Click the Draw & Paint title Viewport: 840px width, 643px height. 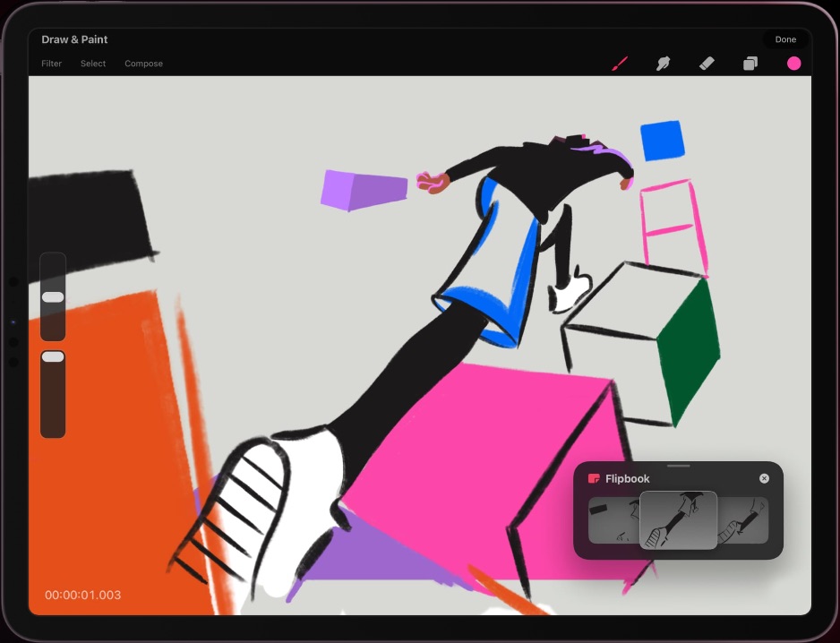pyautogui.click(x=74, y=39)
